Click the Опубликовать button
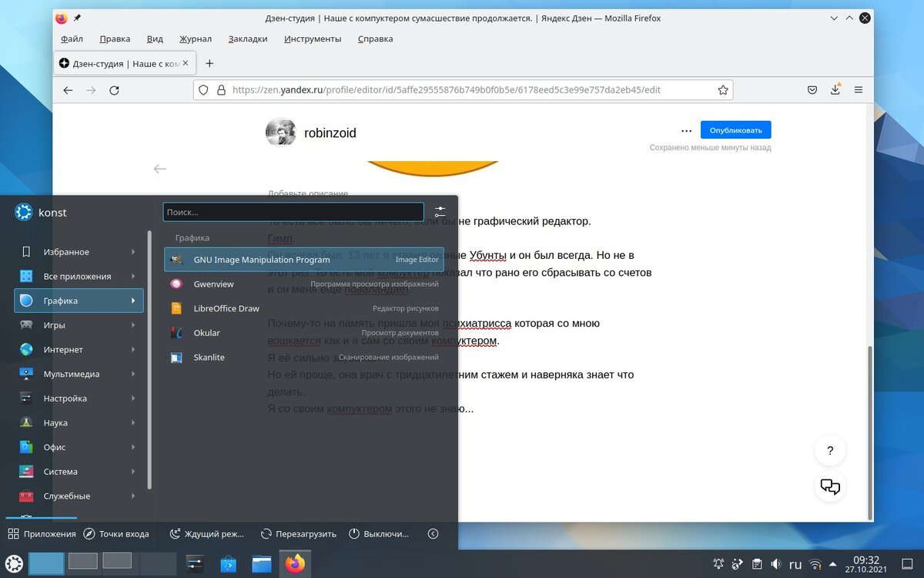The width and height of the screenshot is (924, 578). 735,130
